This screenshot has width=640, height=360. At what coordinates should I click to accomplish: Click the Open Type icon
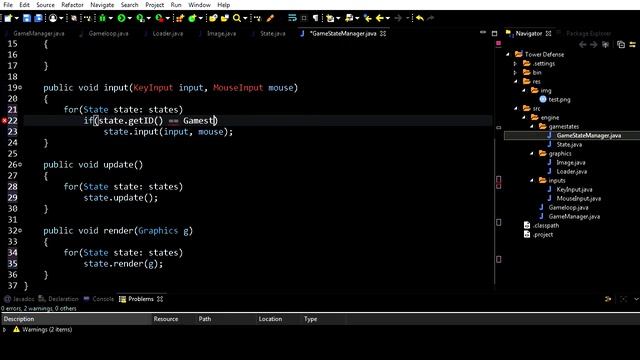tap(213, 18)
